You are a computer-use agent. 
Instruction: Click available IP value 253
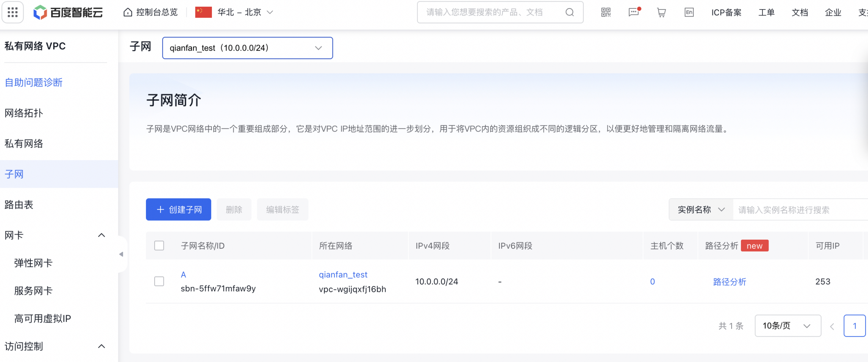click(823, 282)
